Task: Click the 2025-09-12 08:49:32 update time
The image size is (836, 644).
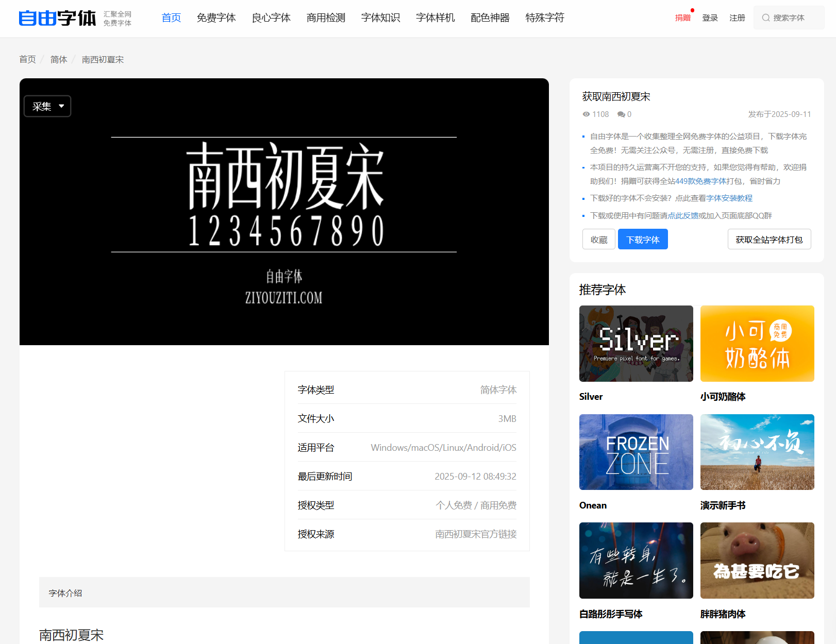Action: coord(475,477)
